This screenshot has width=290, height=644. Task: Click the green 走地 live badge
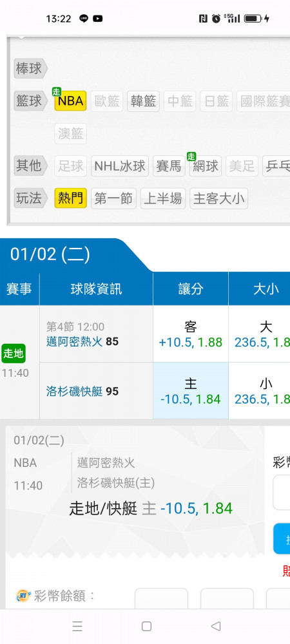click(14, 353)
